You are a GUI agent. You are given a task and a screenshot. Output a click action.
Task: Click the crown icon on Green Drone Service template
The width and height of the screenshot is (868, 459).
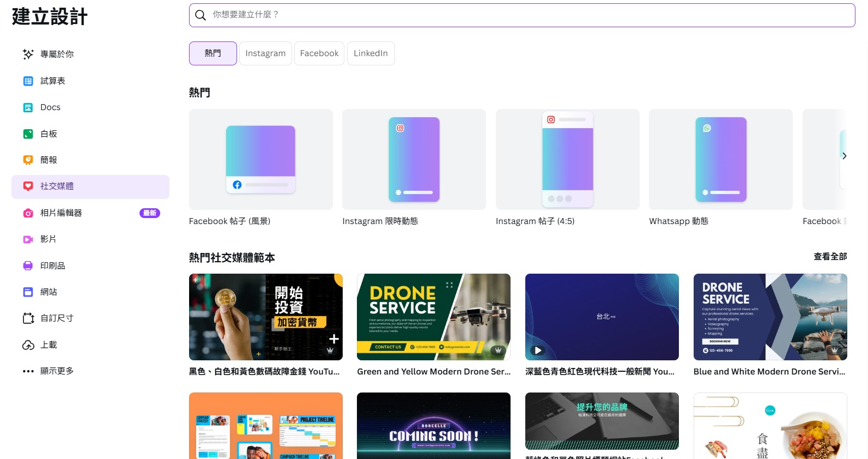click(497, 350)
